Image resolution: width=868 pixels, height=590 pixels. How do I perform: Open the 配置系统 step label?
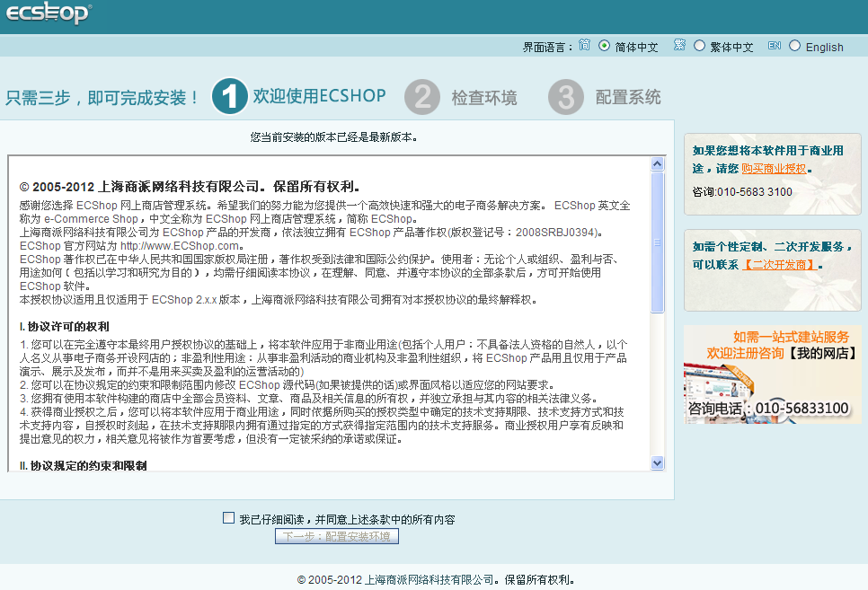pos(628,97)
